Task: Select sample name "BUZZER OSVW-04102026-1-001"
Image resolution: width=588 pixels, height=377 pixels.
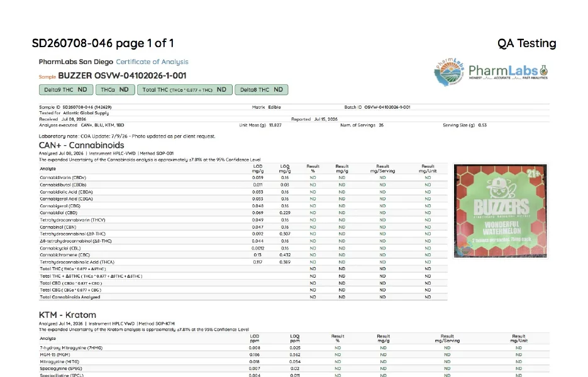Action: point(122,75)
